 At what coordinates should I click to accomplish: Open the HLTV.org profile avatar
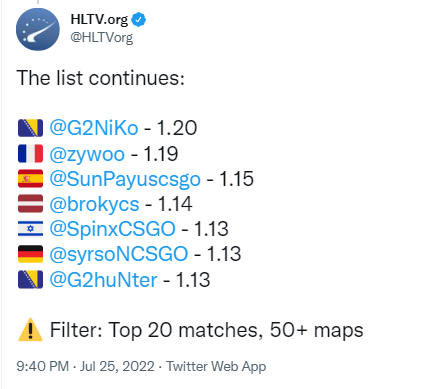(38, 29)
